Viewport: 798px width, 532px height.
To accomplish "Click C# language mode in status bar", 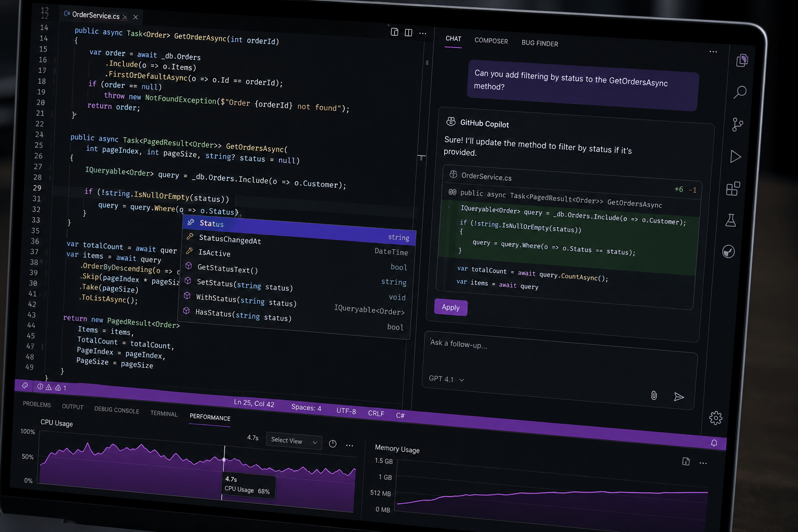I will (400, 415).
